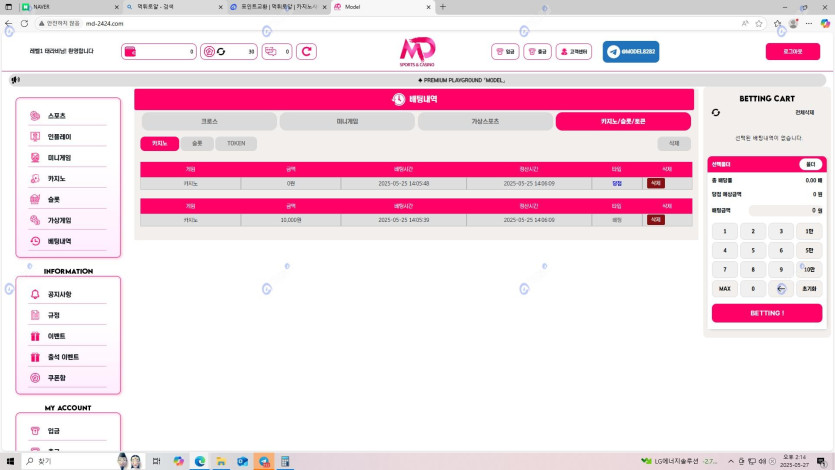Click the 배팅금액 amount input field
The image size is (835, 470).
[785, 211]
